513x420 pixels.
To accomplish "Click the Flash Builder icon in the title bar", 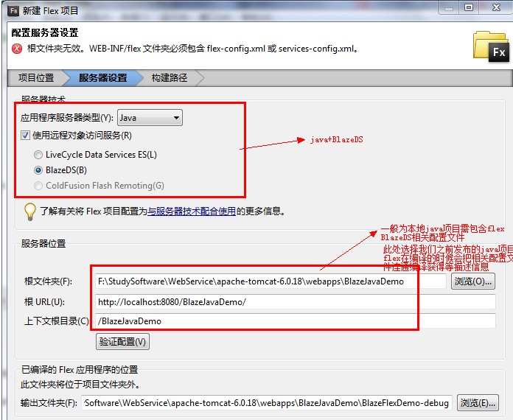I will (13, 10).
